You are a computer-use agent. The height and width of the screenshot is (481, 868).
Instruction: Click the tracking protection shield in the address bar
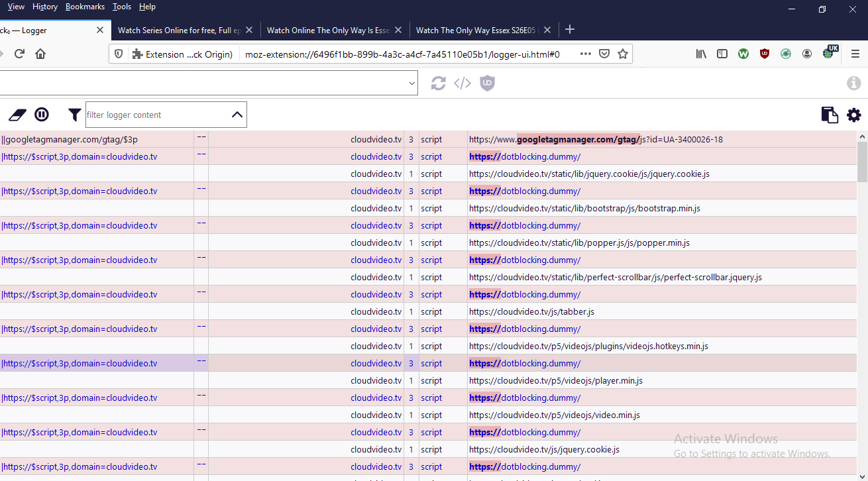pos(119,54)
